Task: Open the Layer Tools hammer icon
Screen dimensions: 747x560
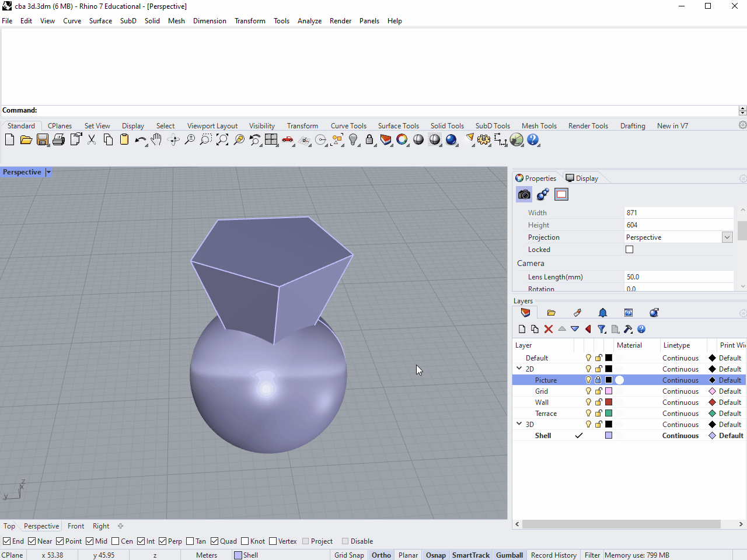Action: pyautogui.click(x=628, y=329)
